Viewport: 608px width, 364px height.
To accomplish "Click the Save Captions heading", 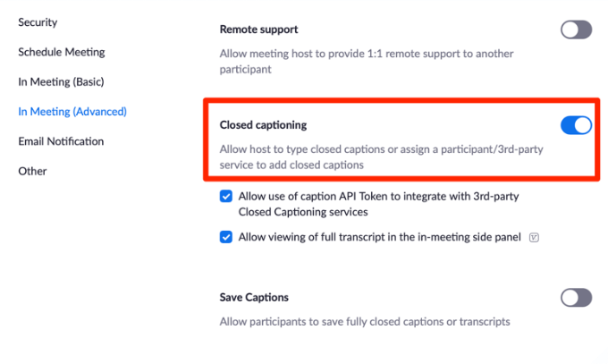I will (x=254, y=297).
